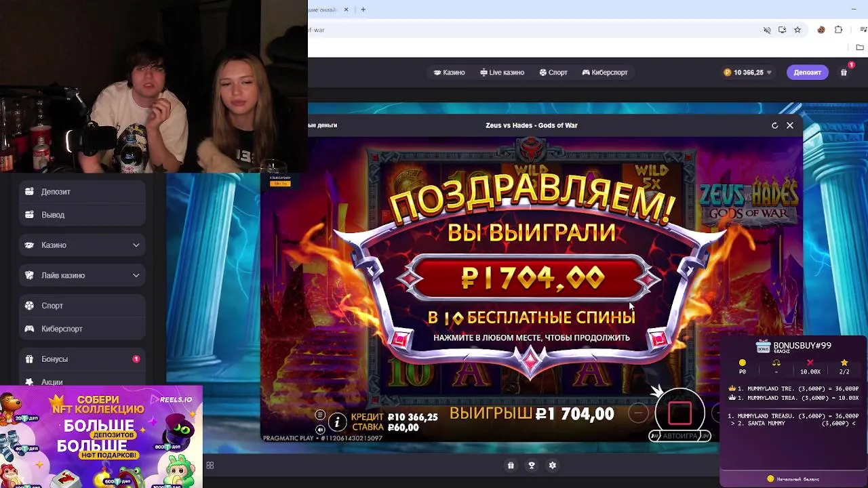Viewport: 868px width, 488px height.
Task: Click the purple Депозит button
Action: pyautogui.click(x=807, y=73)
